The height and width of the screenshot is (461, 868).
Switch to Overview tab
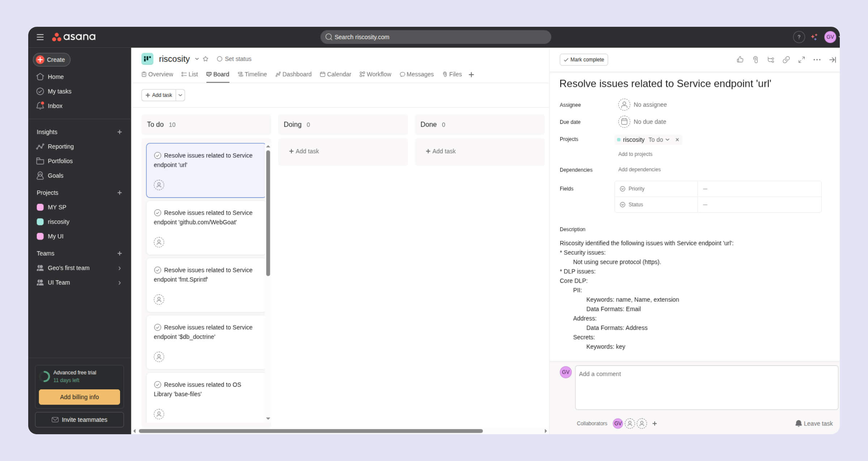click(x=157, y=74)
